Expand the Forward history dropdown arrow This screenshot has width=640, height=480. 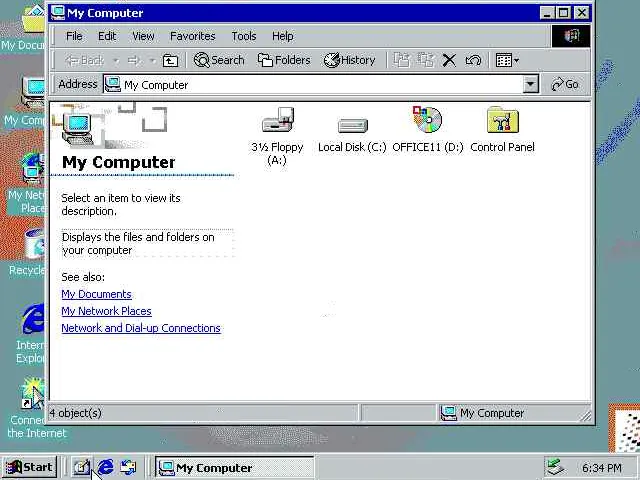(x=152, y=61)
